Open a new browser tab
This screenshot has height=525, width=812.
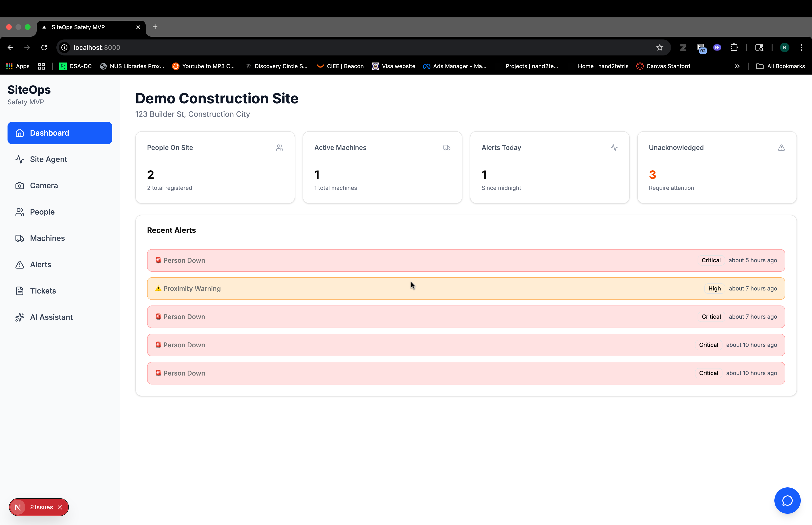tap(155, 27)
